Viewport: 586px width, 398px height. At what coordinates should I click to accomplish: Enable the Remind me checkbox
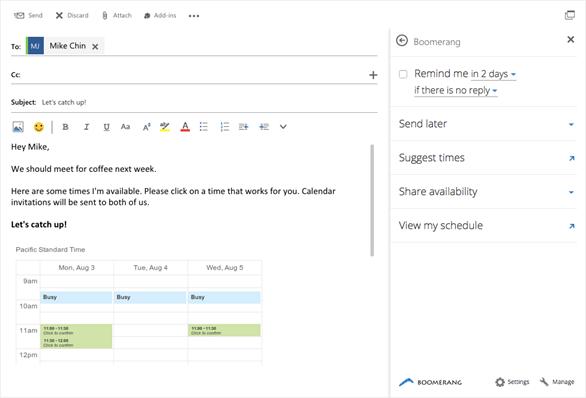pos(403,74)
